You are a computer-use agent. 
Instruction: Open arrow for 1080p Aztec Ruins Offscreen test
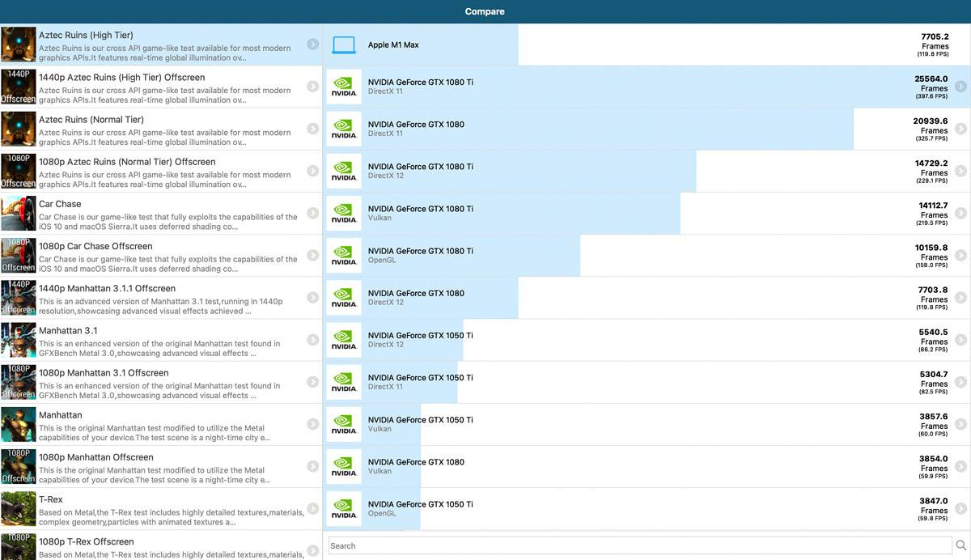(x=312, y=171)
